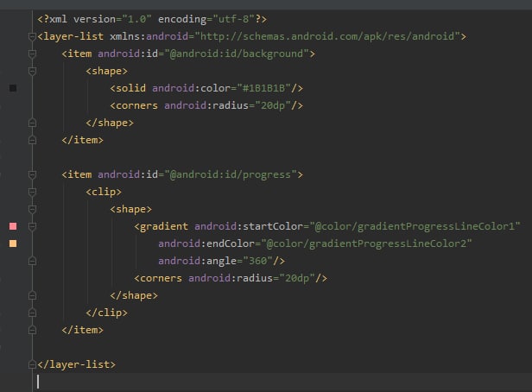
Task: Click the closing </clip> tag
Action: coord(106,313)
